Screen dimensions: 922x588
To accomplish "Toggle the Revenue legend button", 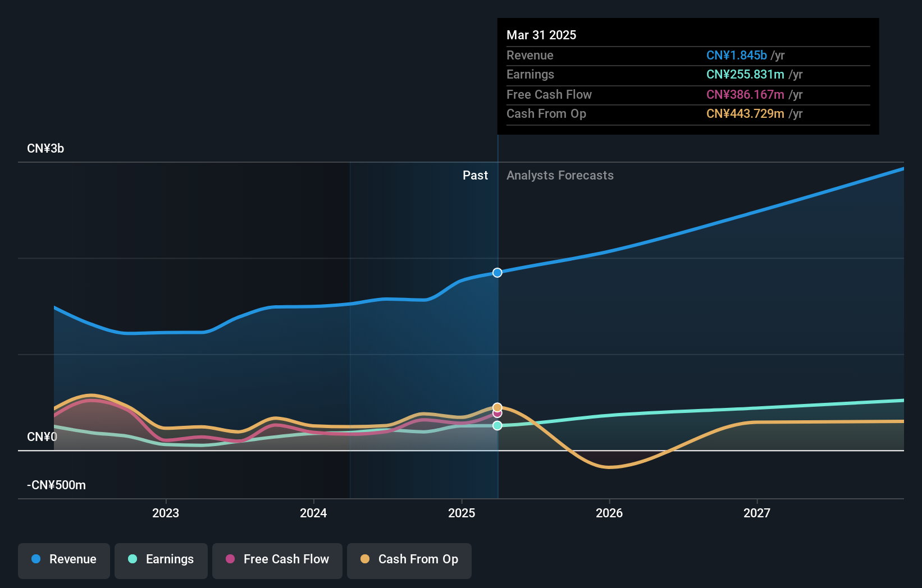I will pyautogui.click(x=64, y=561).
